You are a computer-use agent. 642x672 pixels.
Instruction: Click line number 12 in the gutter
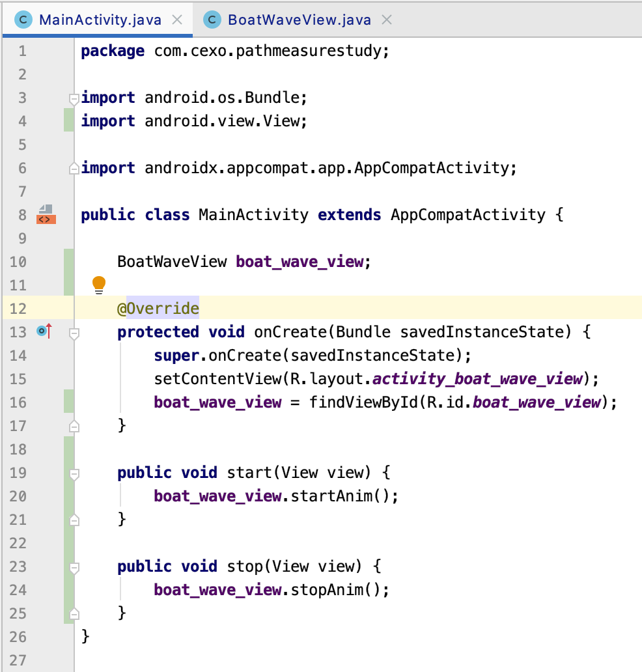coord(18,309)
